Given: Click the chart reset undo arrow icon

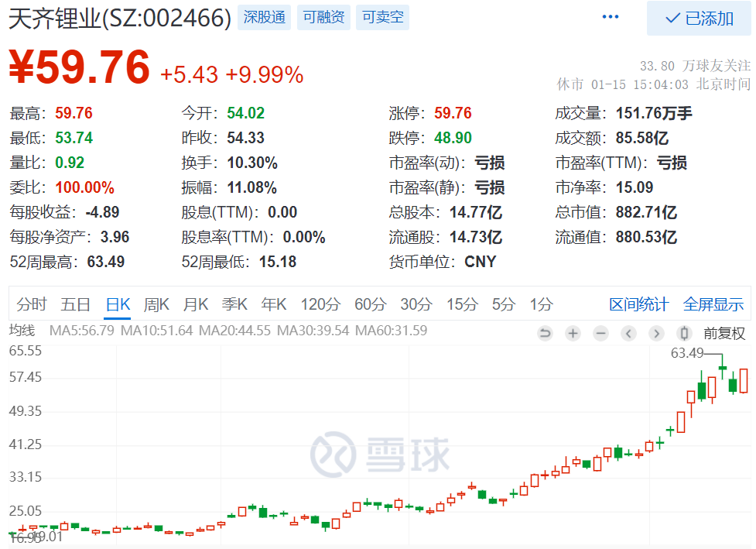Looking at the screenshot, I should [545, 333].
